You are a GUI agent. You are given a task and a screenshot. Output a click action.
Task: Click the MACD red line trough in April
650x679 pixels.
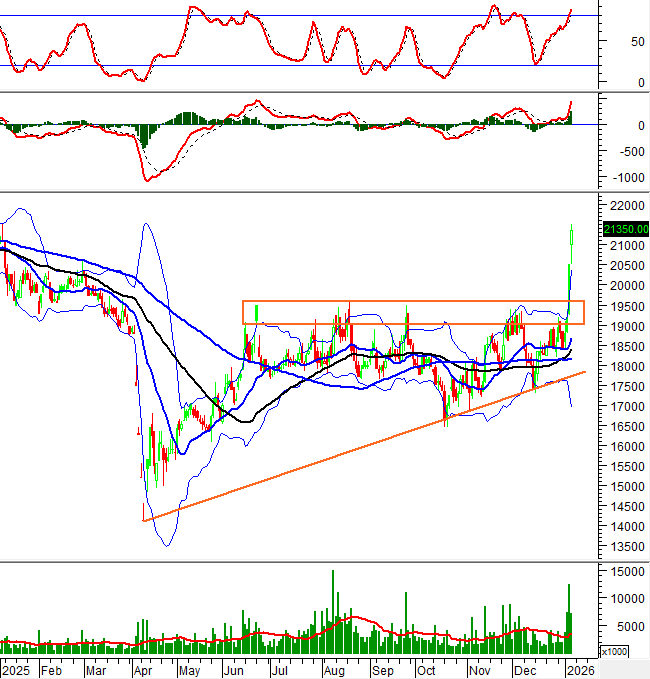(x=148, y=179)
